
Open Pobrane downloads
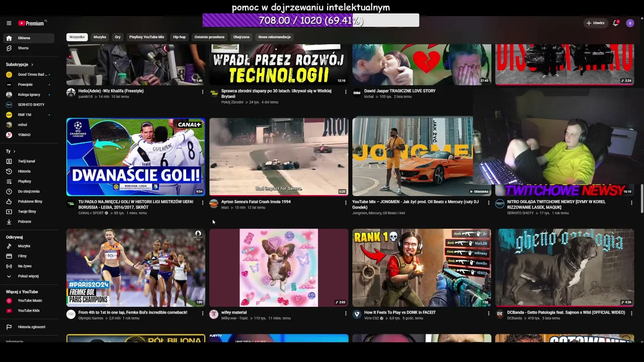click(30, 222)
